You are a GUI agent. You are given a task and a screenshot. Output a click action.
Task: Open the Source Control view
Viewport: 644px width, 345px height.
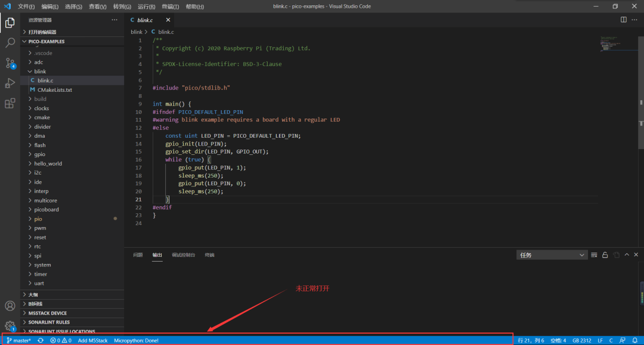(10, 63)
